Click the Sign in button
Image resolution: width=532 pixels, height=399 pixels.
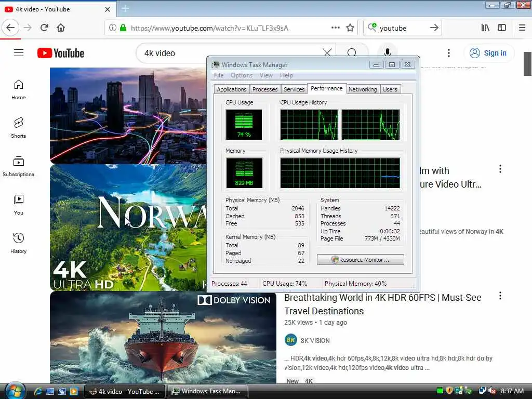[488, 53]
